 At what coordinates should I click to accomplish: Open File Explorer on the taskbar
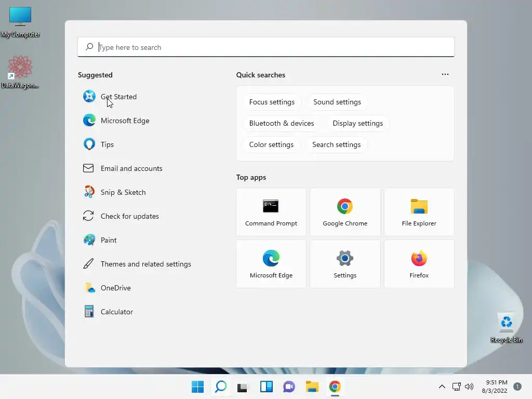[312, 387]
